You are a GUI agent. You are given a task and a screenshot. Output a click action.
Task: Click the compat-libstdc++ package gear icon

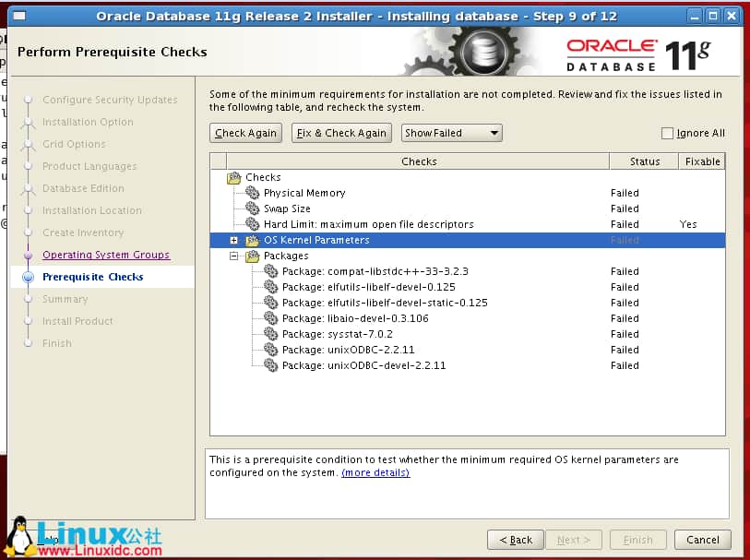coord(270,272)
